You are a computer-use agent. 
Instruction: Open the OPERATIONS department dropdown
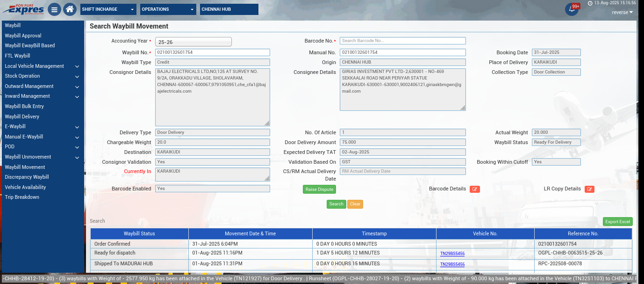168,9
